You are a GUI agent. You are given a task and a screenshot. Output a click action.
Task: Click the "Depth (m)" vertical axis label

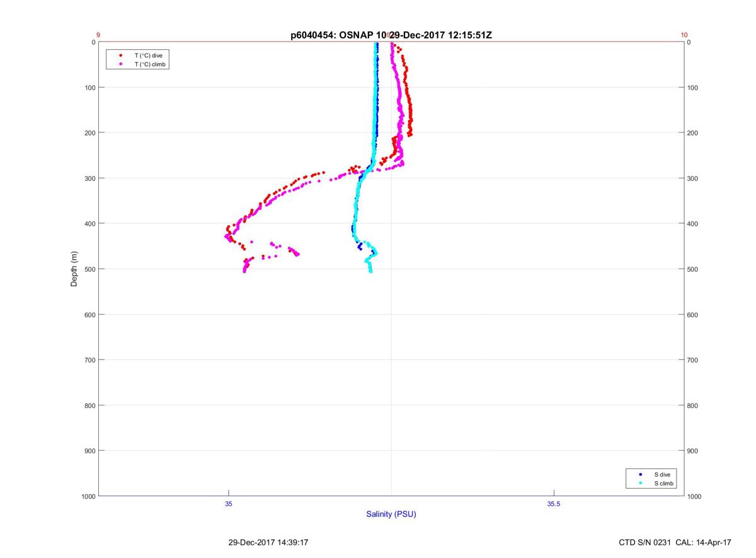[74, 269]
